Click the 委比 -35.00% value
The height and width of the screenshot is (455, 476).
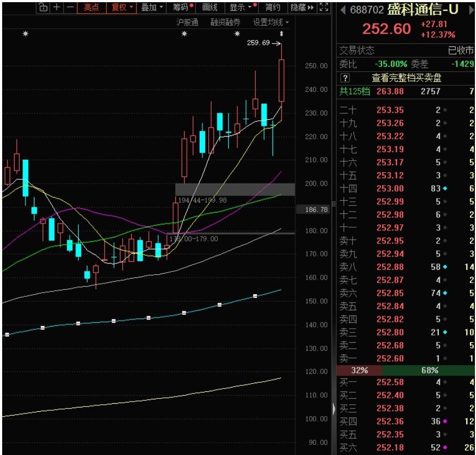tap(391, 64)
